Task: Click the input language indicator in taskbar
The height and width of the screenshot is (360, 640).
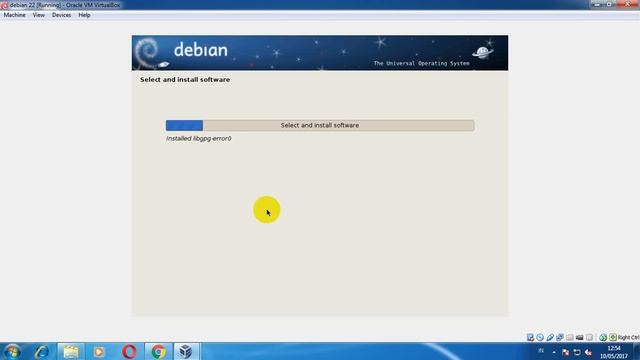Action: pyautogui.click(x=541, y=351)
